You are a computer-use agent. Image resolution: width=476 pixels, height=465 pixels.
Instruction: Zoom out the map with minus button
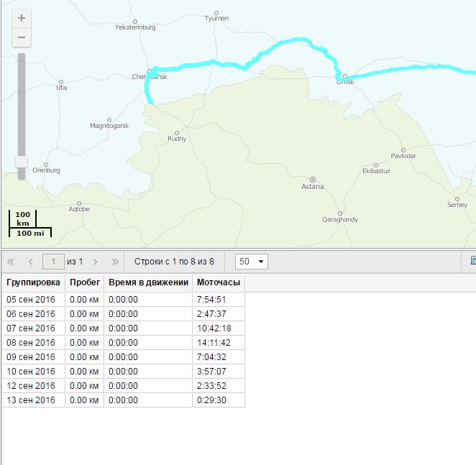(x=22, y=37)
